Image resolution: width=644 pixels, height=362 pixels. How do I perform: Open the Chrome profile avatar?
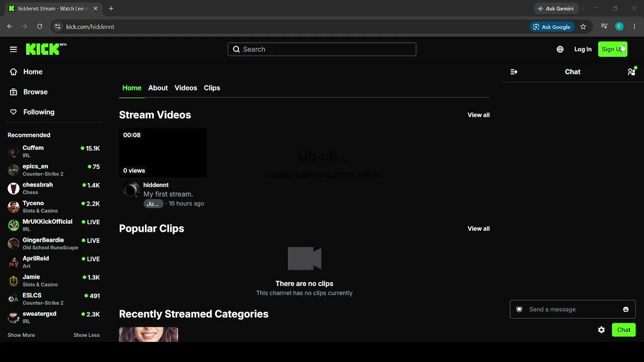[619, 27]
